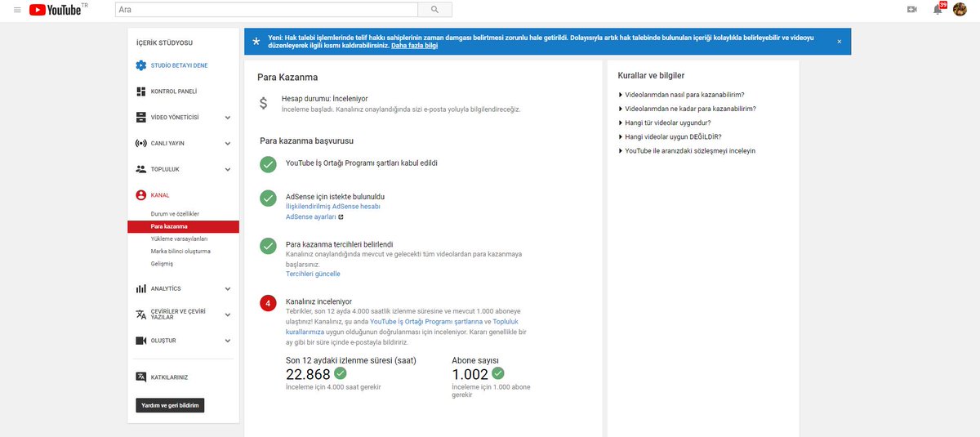The height and width of the screenshot is (437, 980).
Task: Click the red step 4 badge
Action: click(268, 304)
